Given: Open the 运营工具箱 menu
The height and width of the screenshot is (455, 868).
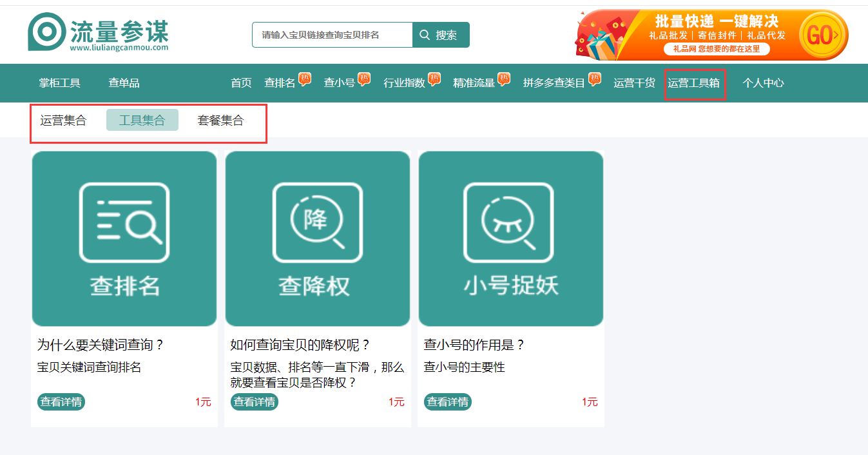Looking at the screenshot, I should pyautogui.click(x=695, y=82).
